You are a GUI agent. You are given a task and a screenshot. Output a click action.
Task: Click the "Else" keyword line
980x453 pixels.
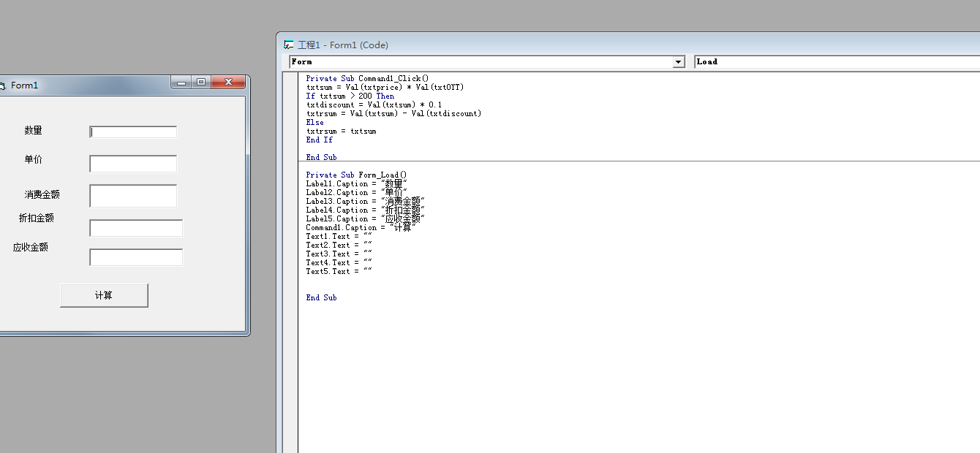pyautogui.click(x=314, y=122)
